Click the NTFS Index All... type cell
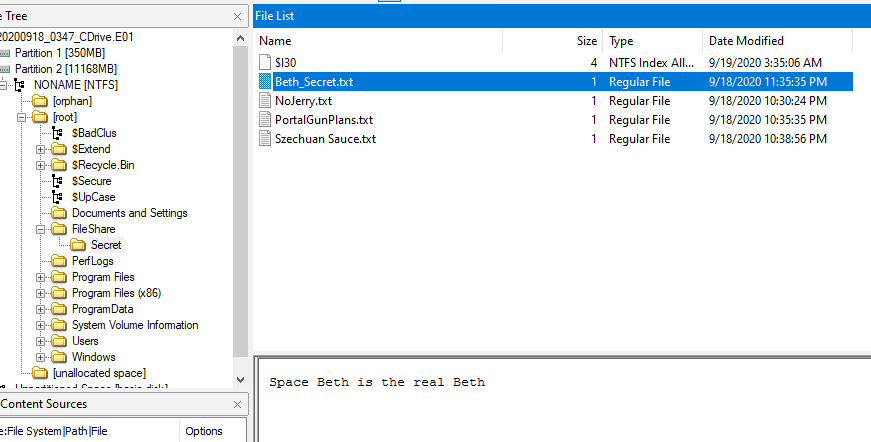Image resolution: width=871 pixels, height=442 pixels. pos(651,63)
